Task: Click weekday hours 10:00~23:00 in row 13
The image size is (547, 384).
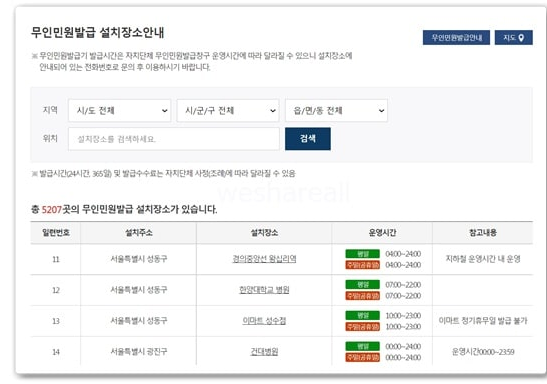Action: pyautogui.click(x=403, y=315)
